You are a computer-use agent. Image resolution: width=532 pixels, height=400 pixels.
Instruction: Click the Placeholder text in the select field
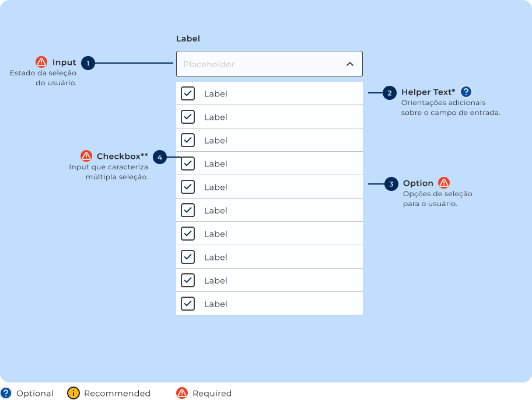pos(209,64)
